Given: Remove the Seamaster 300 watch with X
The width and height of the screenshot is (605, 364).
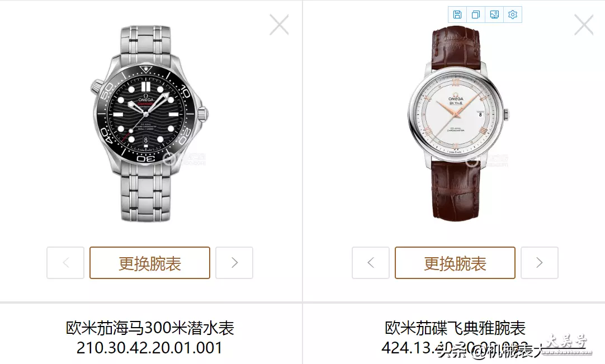Looking at the screenshot, I should point(279,25).
